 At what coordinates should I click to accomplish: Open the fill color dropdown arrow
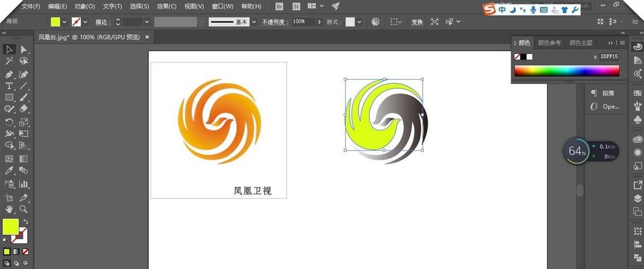(x=64, y=21)
